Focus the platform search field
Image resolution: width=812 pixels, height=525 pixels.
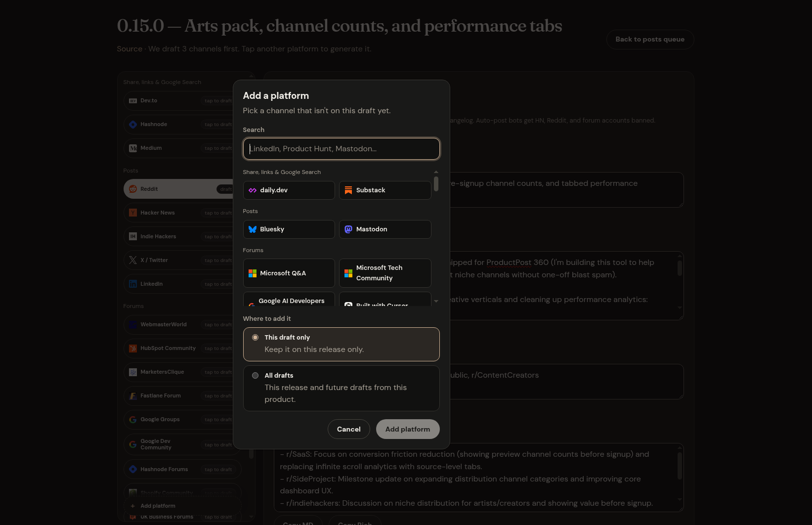[342, 149]
